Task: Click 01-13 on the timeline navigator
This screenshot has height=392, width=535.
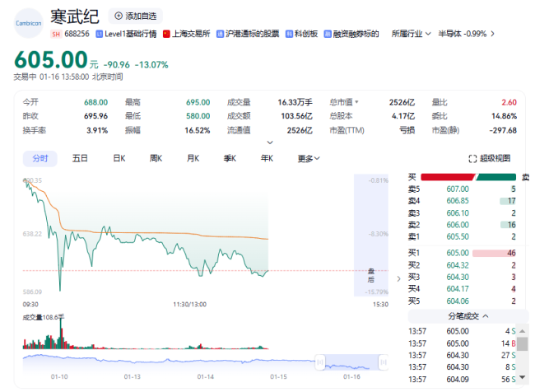Action: click(x=132, y=377)
